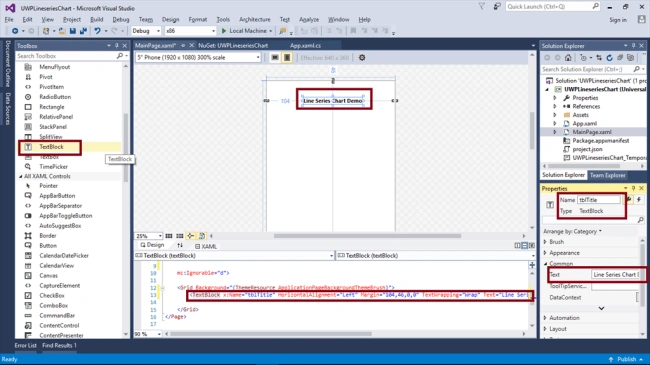Toggle landscape orientation in designer
Image resolution: width=650 pixels, height=365 pixels.
coord(275,58)
